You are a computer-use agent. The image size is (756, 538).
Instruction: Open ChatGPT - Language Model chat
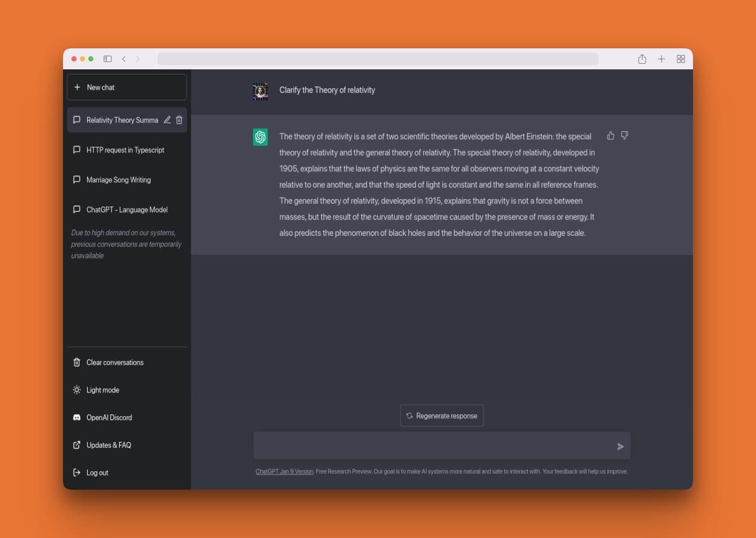click(x=127, y=210)
